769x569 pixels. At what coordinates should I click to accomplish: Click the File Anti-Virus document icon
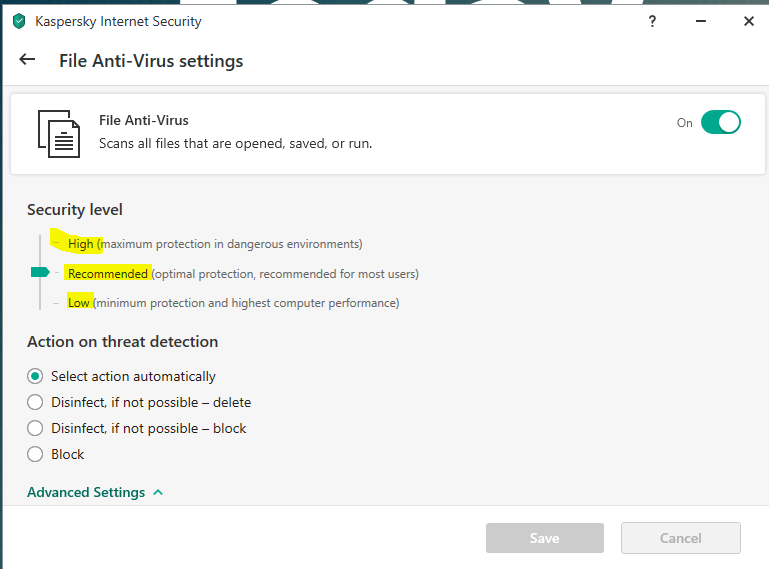click(x=58, y=133)
